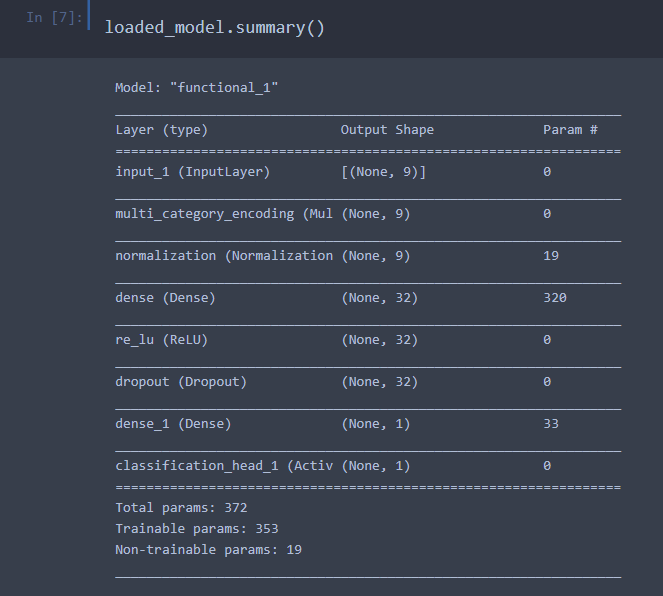Click the Param # column header
663x596 pixels.
click(570, 130)
